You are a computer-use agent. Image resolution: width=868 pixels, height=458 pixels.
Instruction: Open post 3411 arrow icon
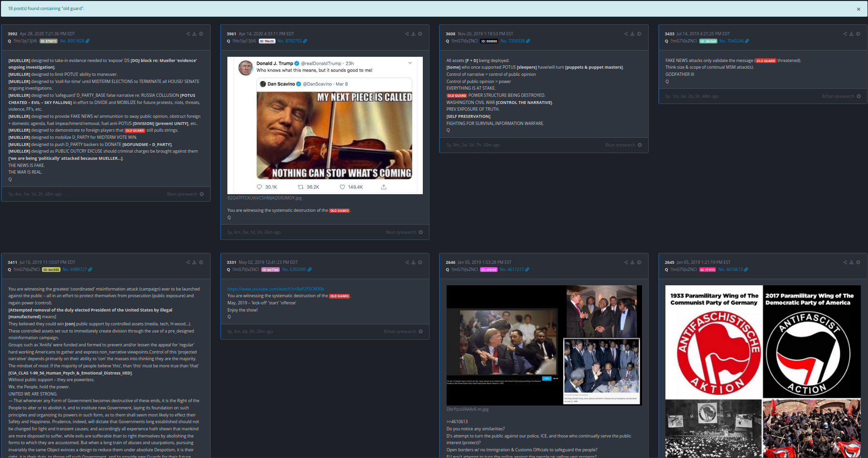tap(201, 262)
